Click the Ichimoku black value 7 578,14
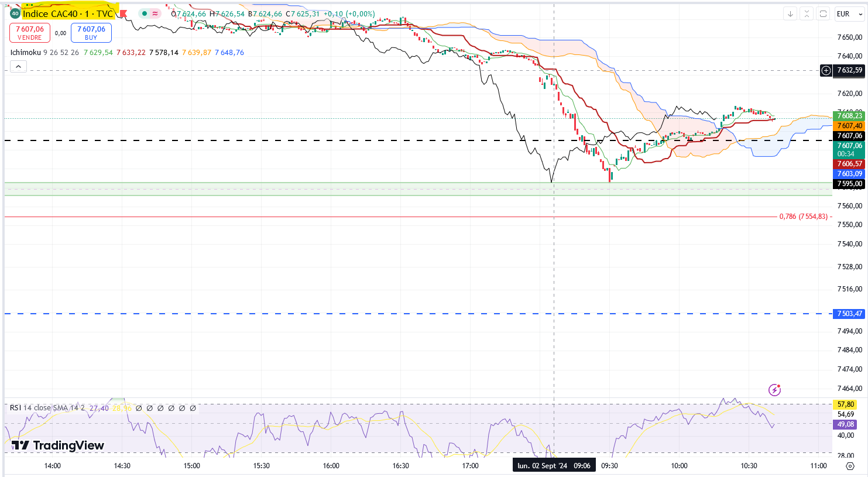Viewport: 868px width, 477px height. pyautogui.click(x=164, y=53)
